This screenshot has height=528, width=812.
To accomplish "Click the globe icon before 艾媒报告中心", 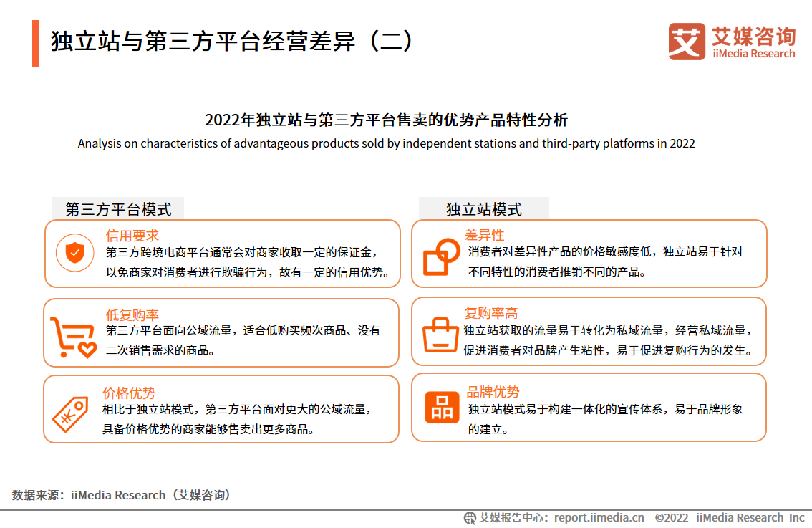I will click(470, 518).
